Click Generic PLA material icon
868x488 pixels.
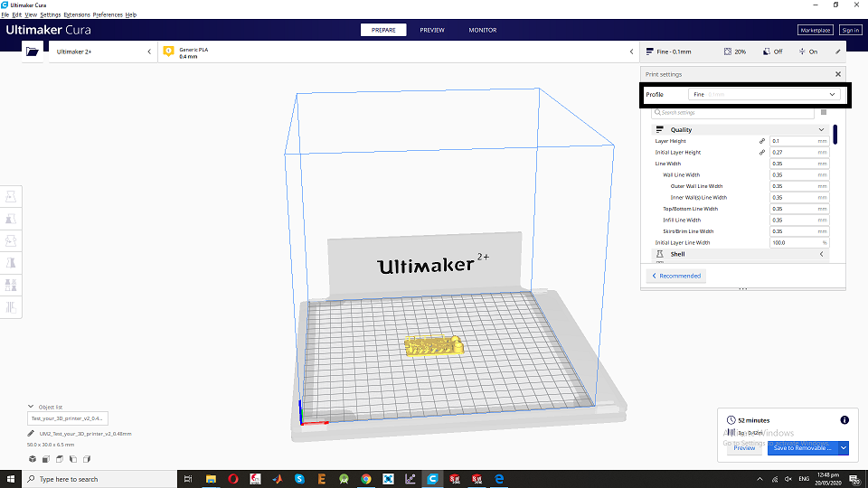tap(169, 52)
